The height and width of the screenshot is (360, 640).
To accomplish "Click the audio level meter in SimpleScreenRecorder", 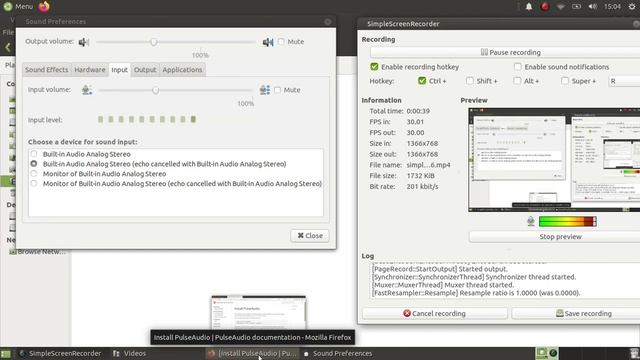I will coord(568,221).
